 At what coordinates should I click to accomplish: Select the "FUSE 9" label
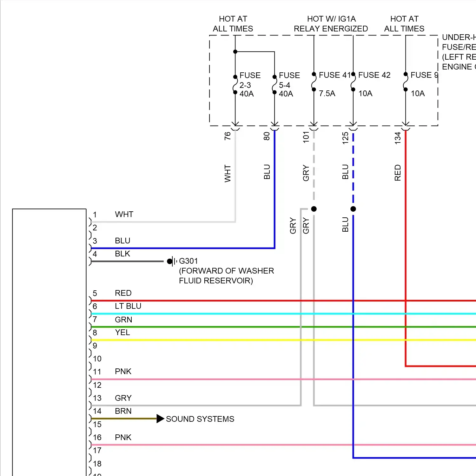424,75
